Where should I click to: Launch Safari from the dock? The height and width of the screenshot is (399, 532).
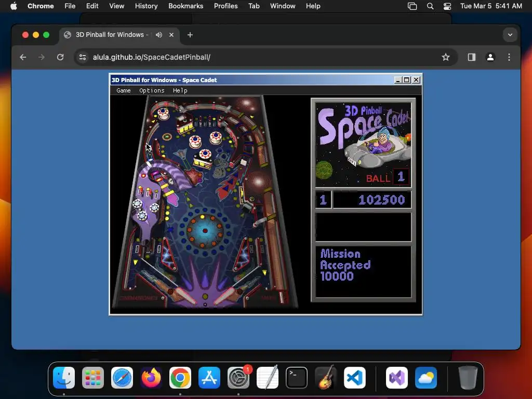tap(122, 378)
